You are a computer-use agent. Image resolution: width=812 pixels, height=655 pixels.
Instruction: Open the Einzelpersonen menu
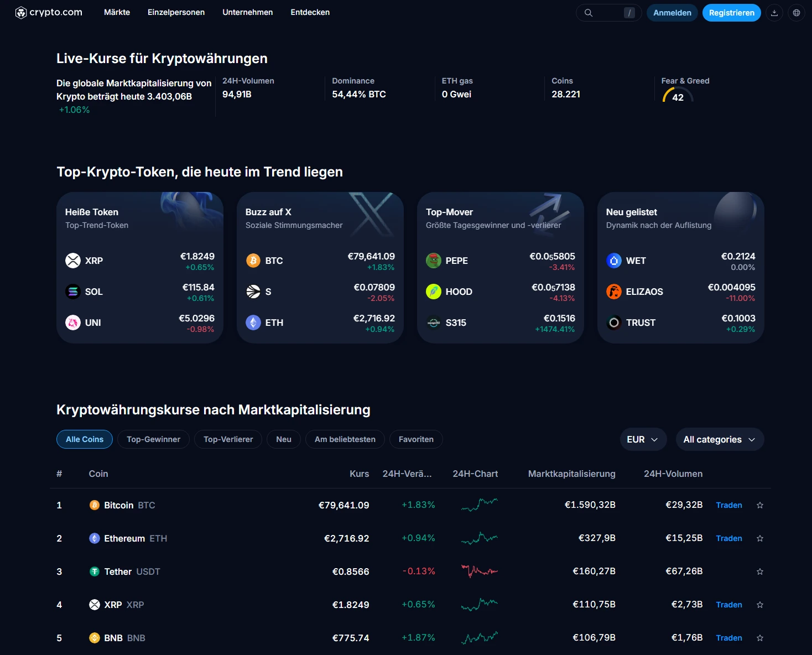pos(176,12)
